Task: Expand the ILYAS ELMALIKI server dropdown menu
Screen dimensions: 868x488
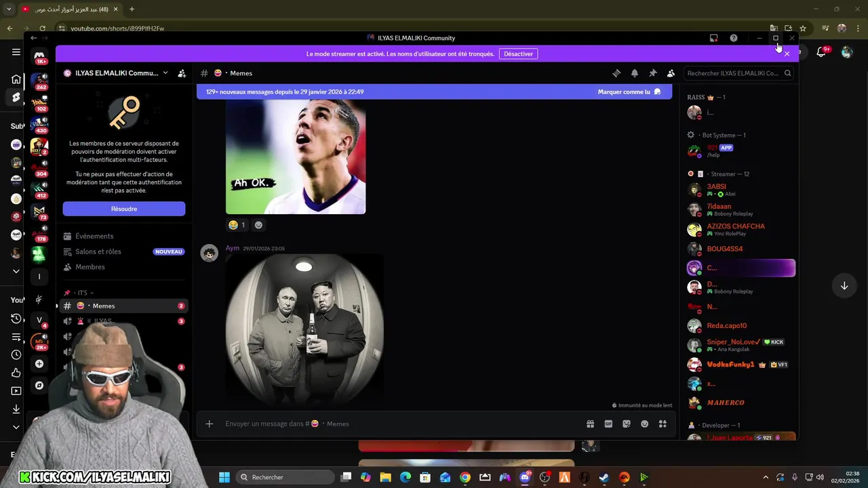Action: click(x=165, y=73)
